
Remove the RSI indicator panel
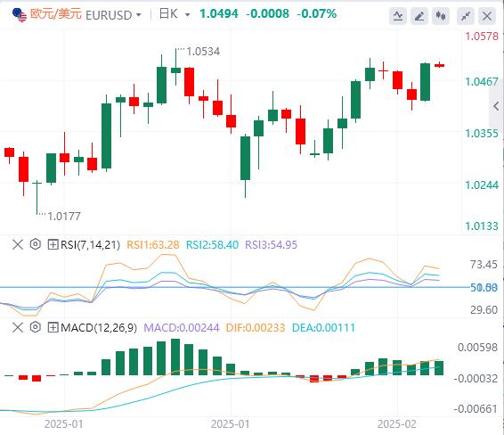pos(18,244)
